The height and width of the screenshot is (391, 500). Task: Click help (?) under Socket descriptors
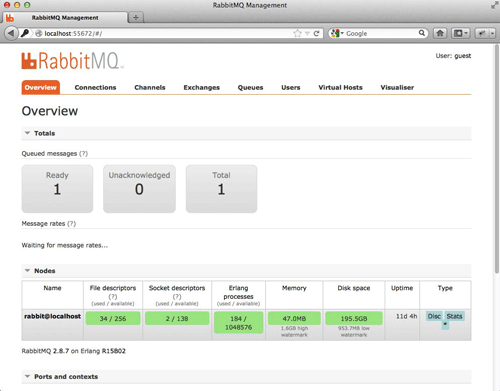tap(177, 296)
